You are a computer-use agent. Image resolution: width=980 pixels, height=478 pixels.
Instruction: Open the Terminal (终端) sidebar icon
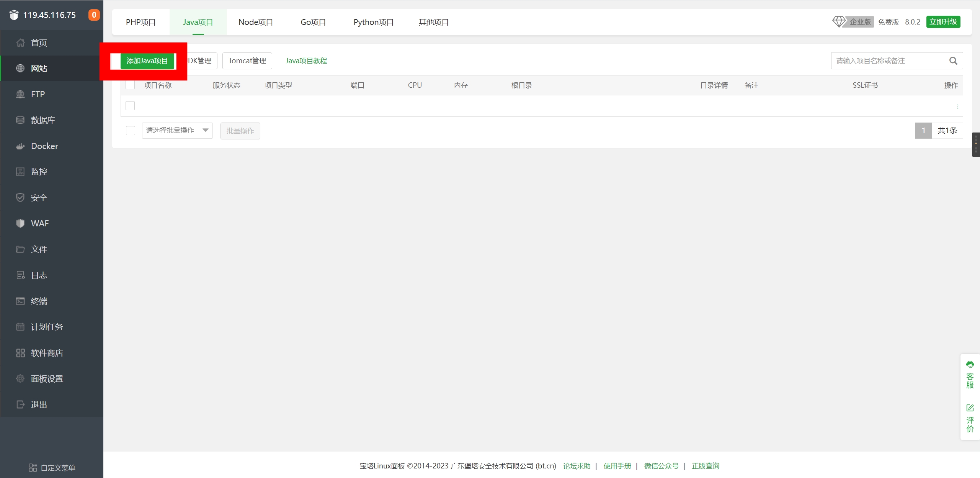coord(20,301)
